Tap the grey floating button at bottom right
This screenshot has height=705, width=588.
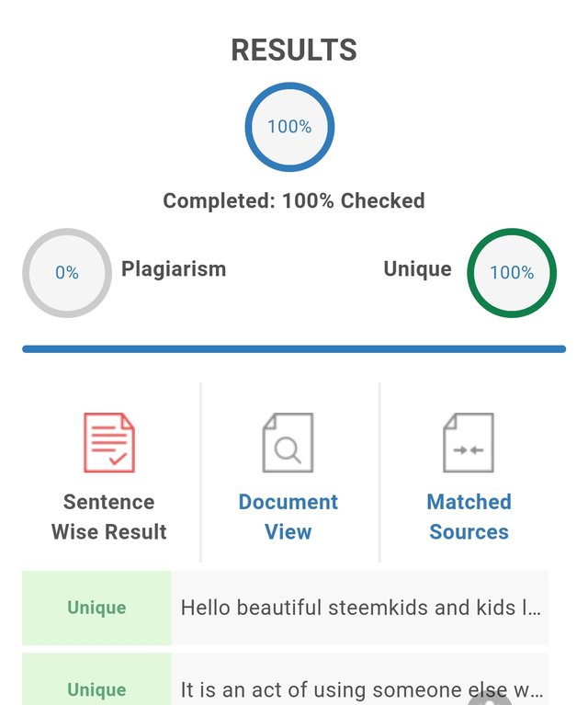click(x=492, y=699)
